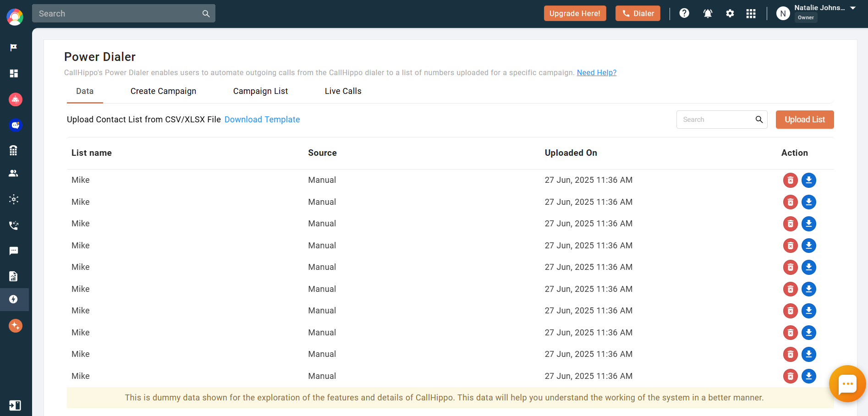This screenshot has width=868, height=416.
Task: Select the Power Dialer lightning icon in sidebar
Action: tap(14, 299)
